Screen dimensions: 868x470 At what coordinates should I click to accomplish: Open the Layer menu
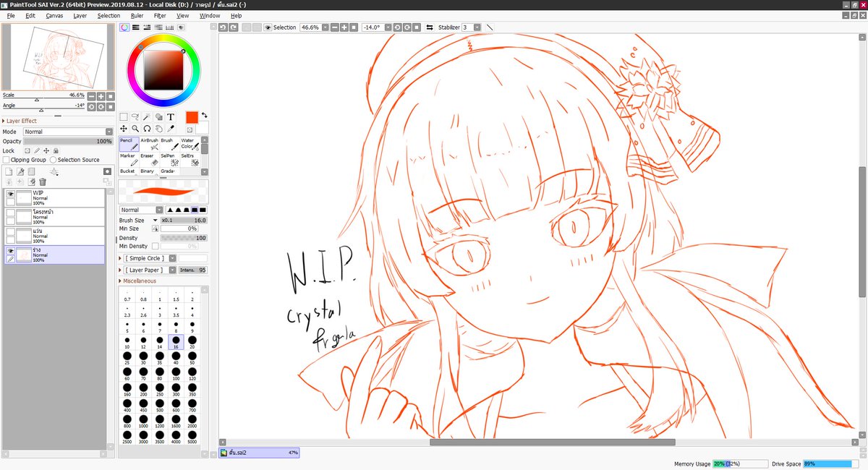pyautogui.click(x=80, y=15)
